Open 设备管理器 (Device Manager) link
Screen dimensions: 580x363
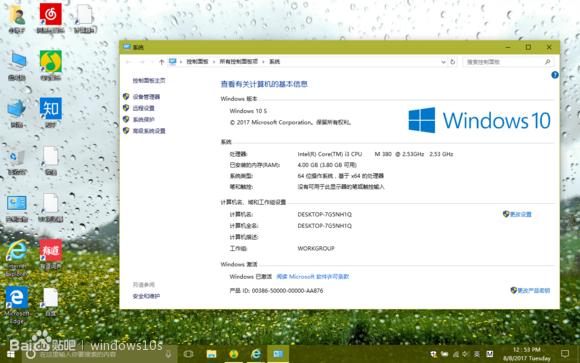click(x=146, y=97)
